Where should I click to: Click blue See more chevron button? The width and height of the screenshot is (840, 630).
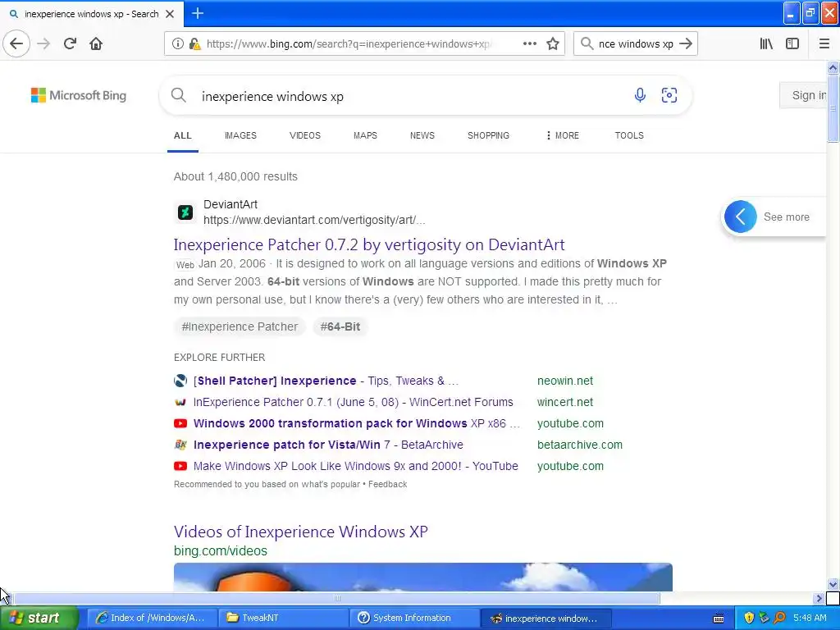[741, 217]
